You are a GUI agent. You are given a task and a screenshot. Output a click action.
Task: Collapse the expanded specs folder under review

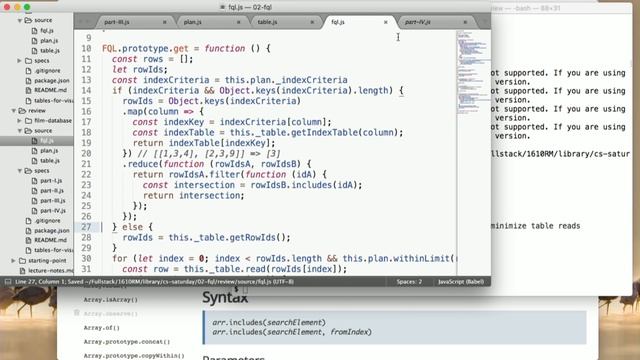point(20,171)
